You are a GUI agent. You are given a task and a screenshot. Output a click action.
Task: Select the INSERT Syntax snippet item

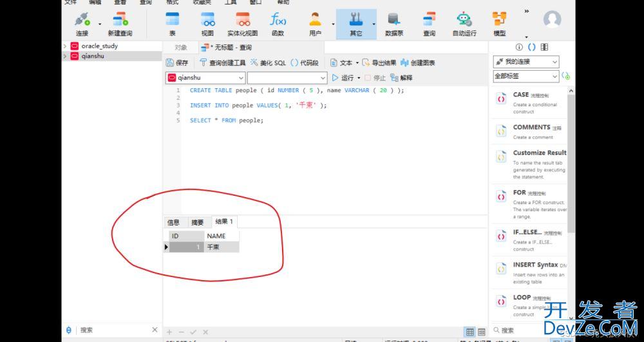(529, 273)
